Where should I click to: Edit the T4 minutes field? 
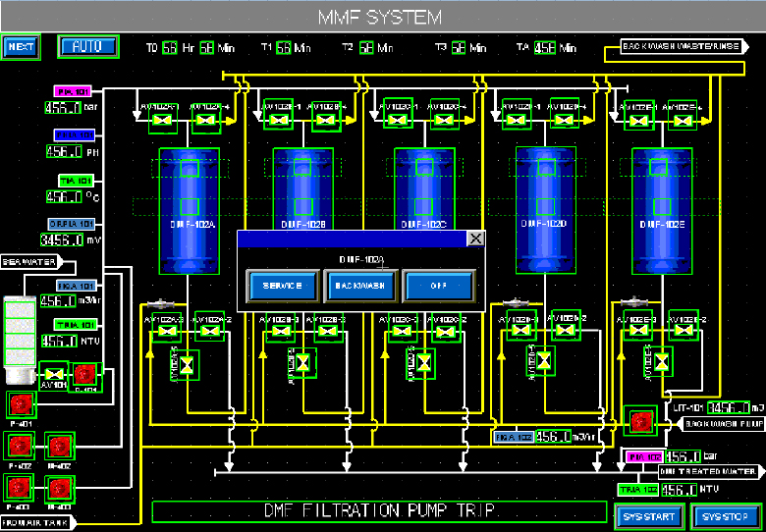[x=545, y=48]
